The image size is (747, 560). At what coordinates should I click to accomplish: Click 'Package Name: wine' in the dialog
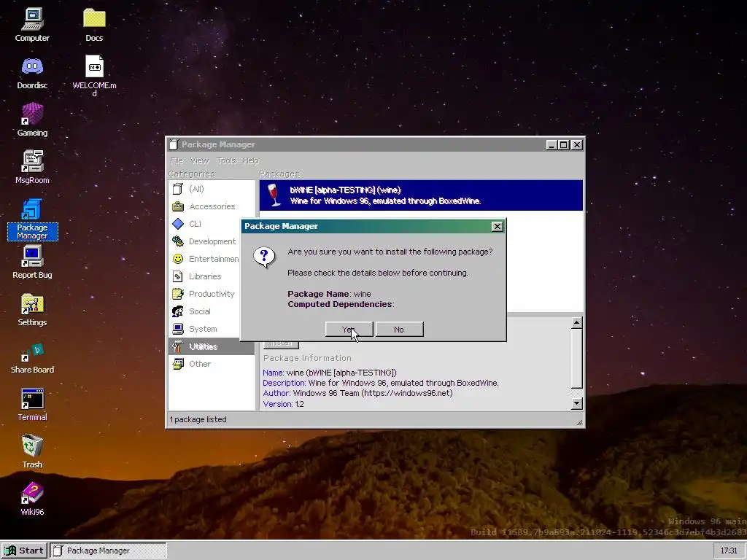coord(329,294)
